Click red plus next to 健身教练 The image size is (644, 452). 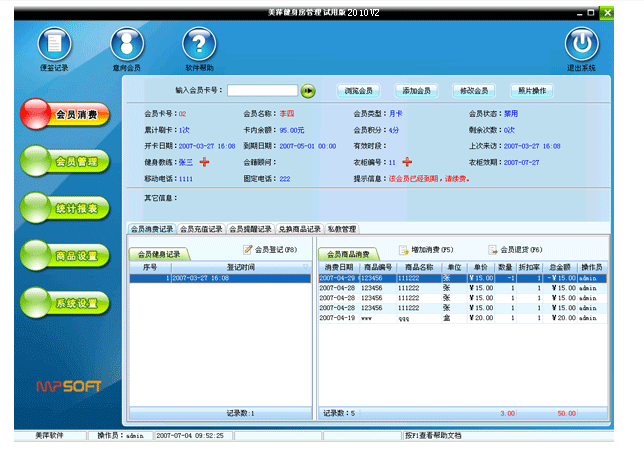tap(205, 162)
